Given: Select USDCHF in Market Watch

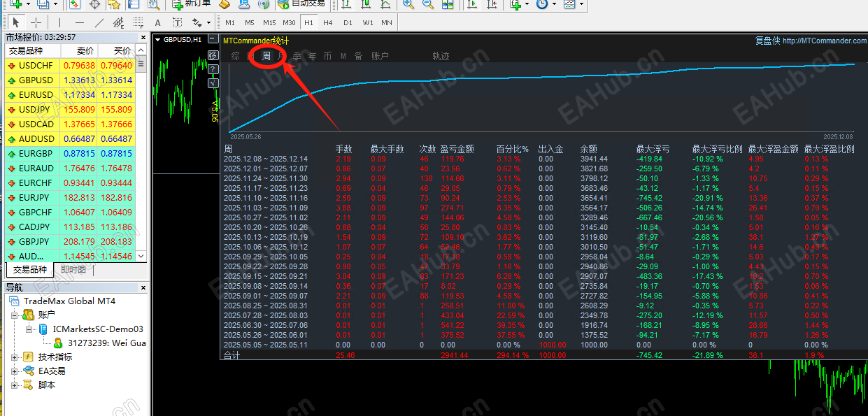Looking at the screenshot, I should [70, 65].
